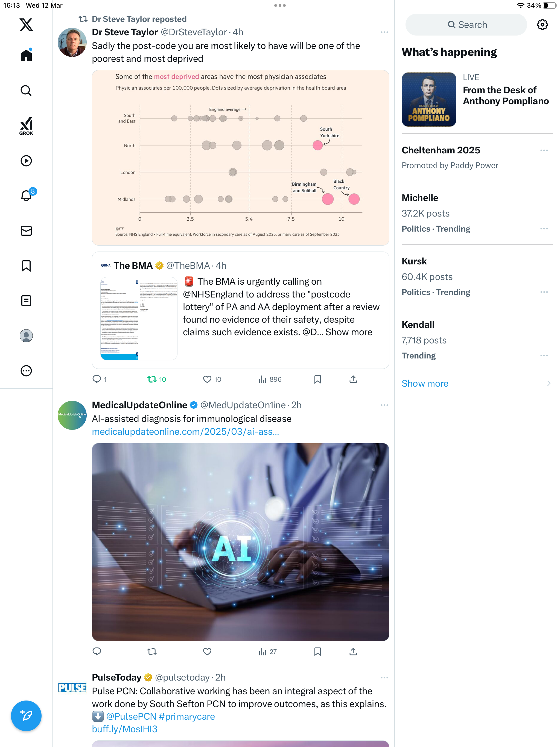560x747 pixels.
Task: Open Bookmarks in the sidebar
Action: point(26,266)
